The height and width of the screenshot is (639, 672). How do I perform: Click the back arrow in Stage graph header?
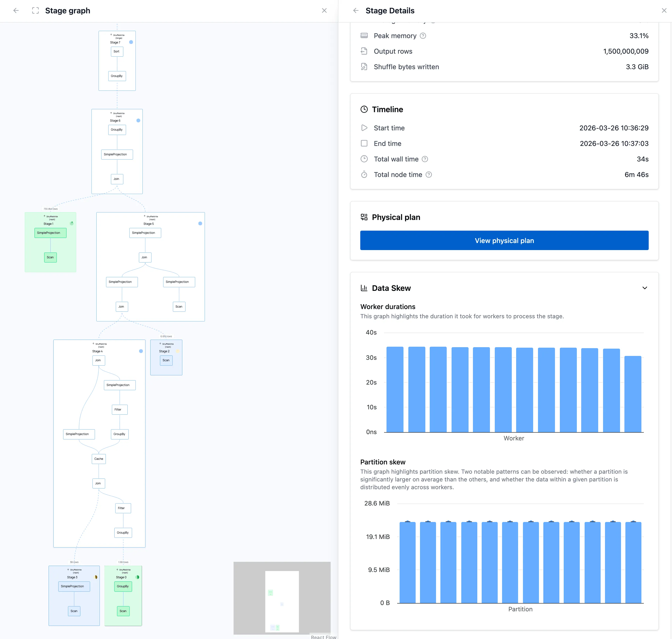pos(16,10)
